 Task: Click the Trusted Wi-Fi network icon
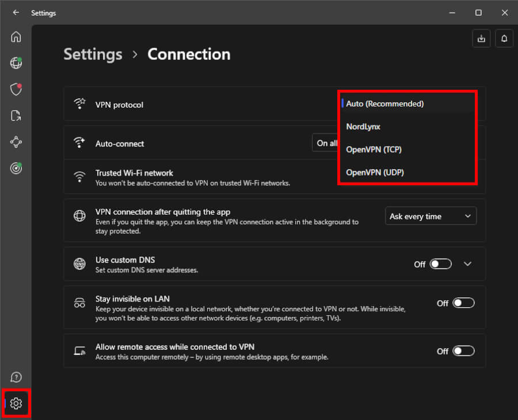click(x=79, y=177)
